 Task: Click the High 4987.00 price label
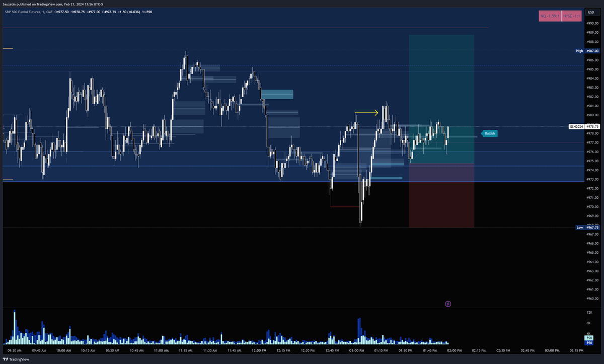[587, 51]
